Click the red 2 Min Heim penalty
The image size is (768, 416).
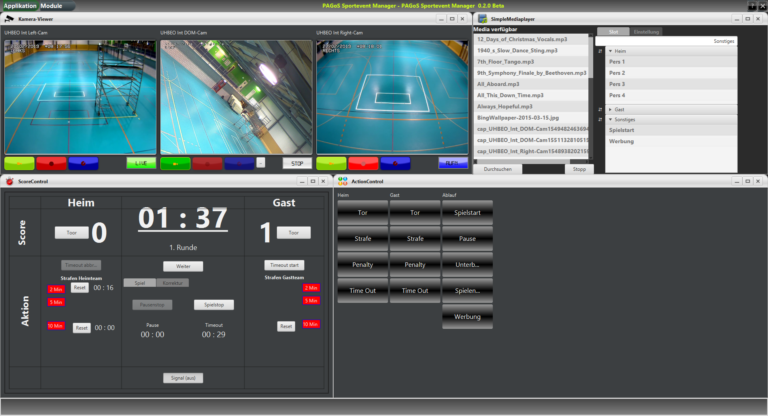(55, 289)
